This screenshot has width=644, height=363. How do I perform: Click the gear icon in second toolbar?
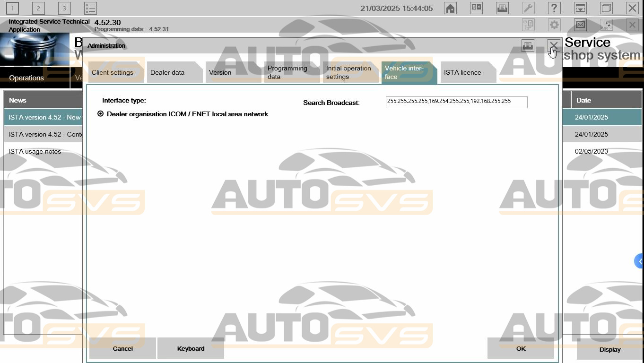tap(554, 25)
